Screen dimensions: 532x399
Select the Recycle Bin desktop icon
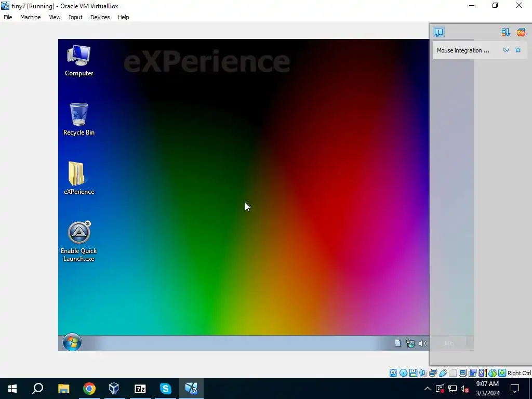coord(79,119)
